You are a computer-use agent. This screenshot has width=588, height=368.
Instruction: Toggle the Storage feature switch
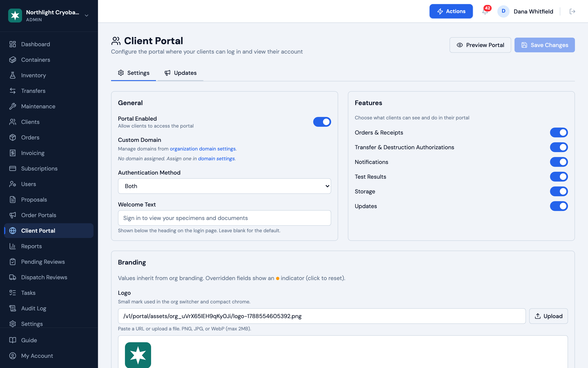(x=559, y=191)
